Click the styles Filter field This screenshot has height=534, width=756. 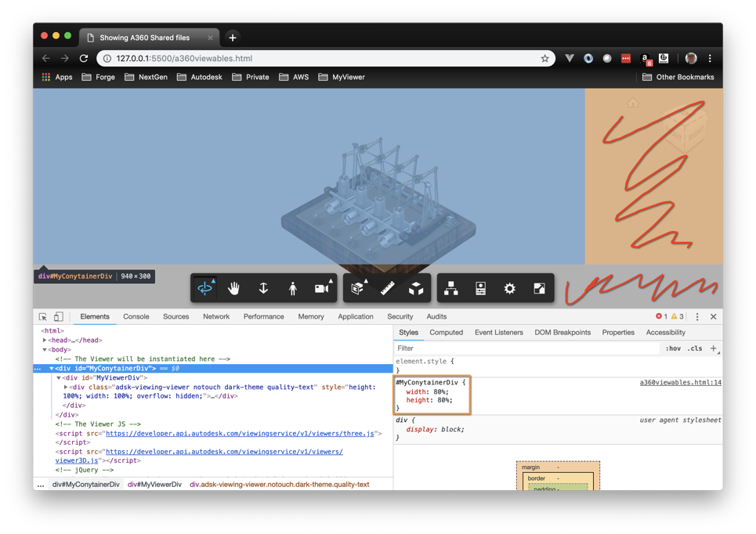527,348
